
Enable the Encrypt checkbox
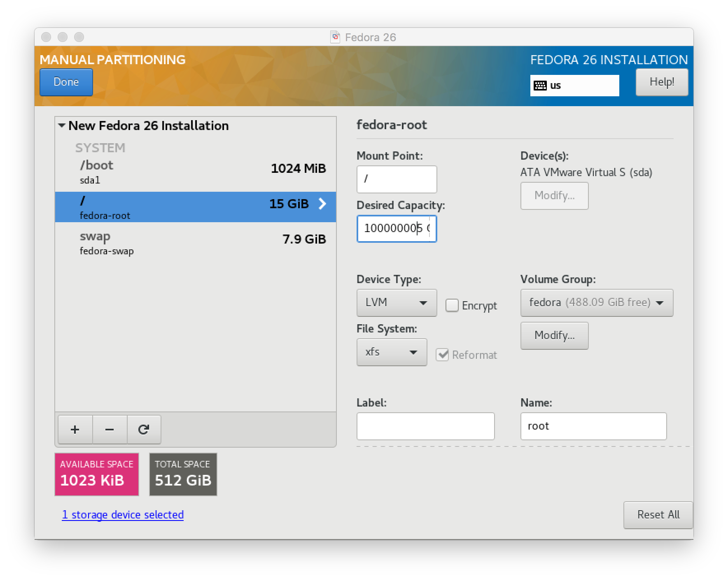452,305
